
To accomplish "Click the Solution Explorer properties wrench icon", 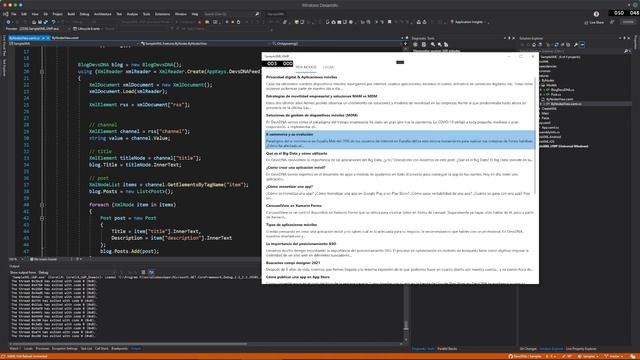I will pos(576,44).
